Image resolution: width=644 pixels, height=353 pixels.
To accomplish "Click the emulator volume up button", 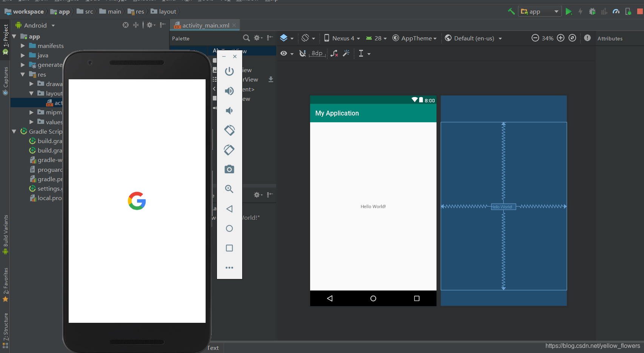I will point(229,91).
